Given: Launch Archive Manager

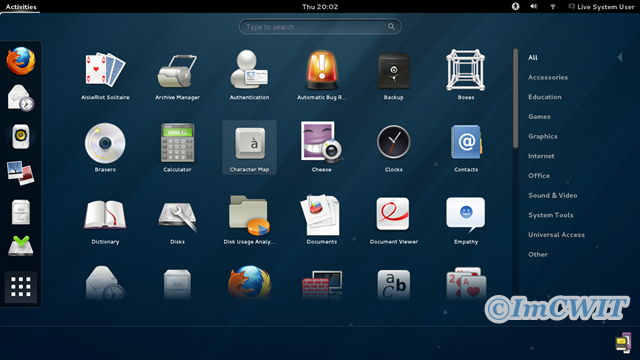Looking at the screenshot, I should pos(177,76).
